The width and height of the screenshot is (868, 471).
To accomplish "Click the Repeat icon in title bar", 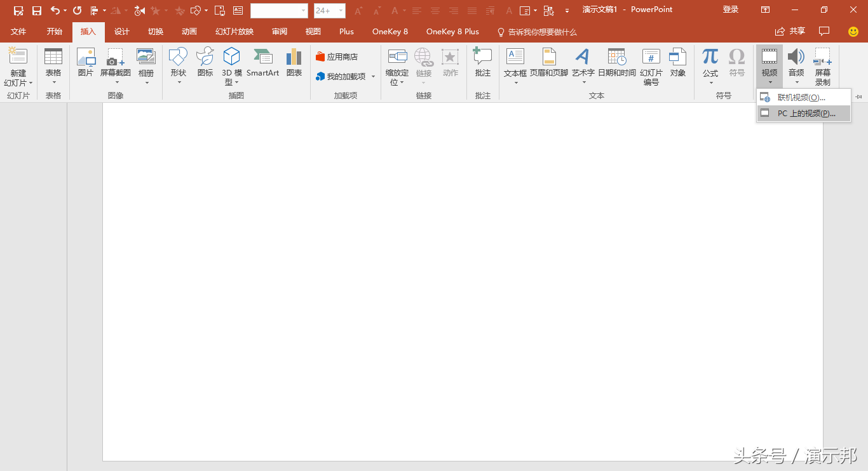I will click(78, 10).
